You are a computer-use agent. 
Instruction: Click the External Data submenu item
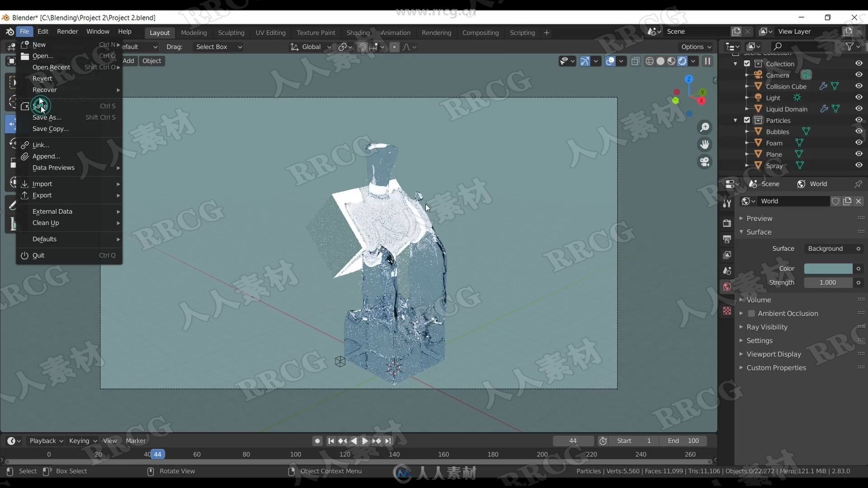pos(52,211)
